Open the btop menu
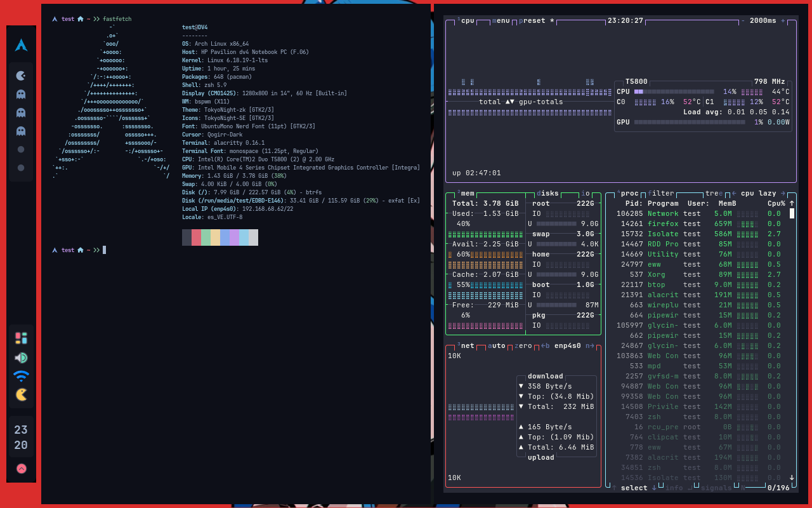The width and height of the screenshot is (812, 508). point(501,21)
